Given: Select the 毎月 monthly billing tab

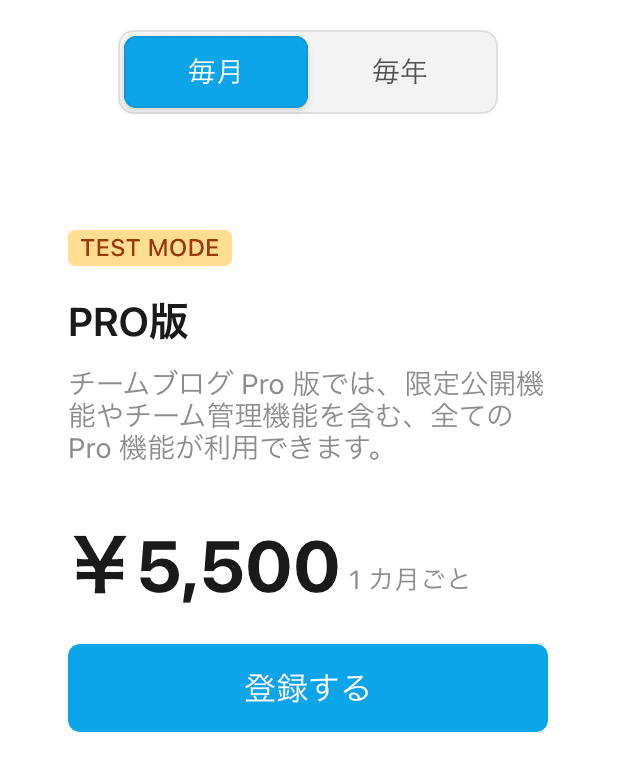Looking at the screenshot, I should (x=215, y=72).
